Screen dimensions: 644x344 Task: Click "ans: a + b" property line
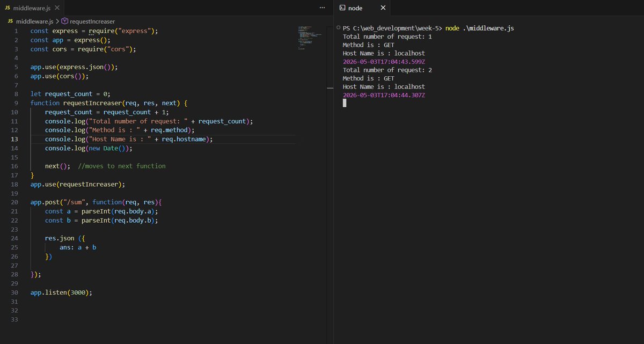[x=78, y=247]
